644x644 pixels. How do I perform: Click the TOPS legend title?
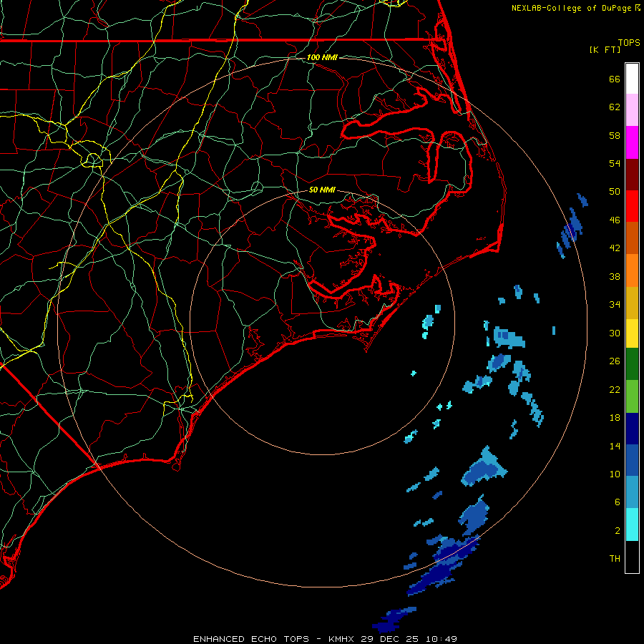click(629, 42)
